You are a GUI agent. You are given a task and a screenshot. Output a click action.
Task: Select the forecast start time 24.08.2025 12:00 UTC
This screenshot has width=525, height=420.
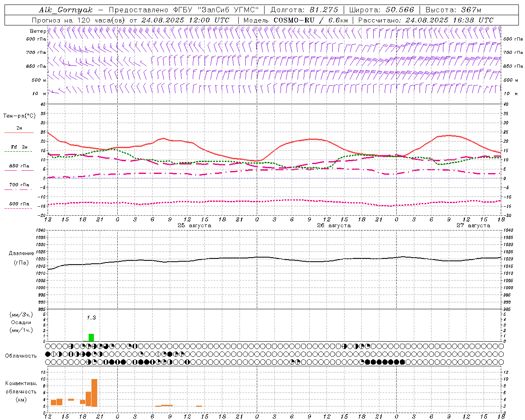point(185,20)
